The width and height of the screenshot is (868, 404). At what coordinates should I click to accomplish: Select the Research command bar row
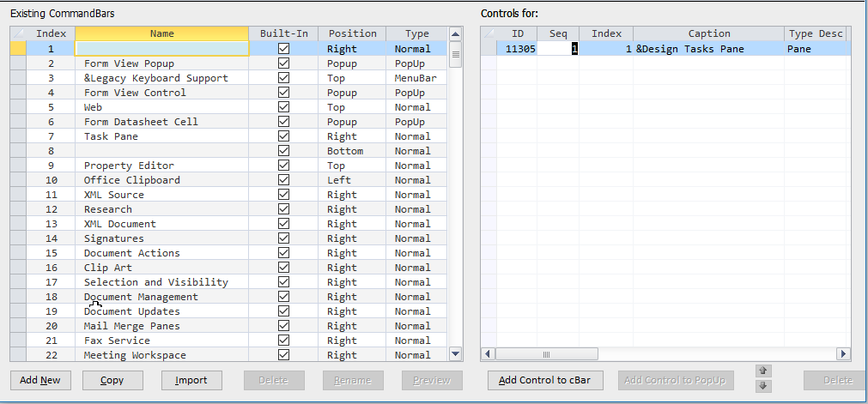108,209
